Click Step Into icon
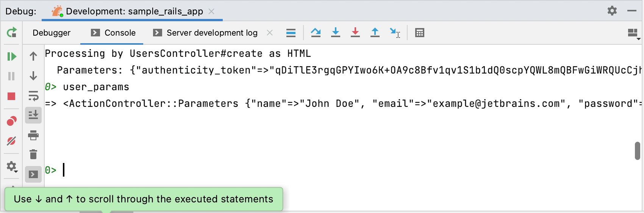This screenshot has height=213, width=644. point(335,33)
